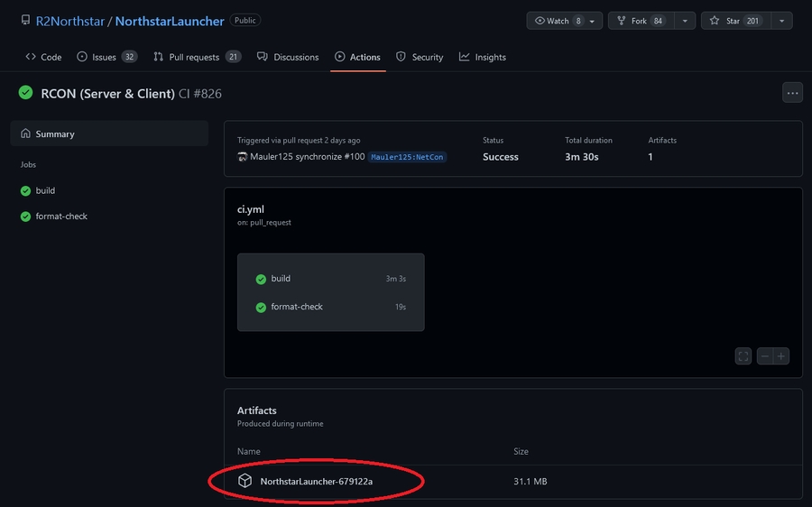Zoom out the workflow graph with minus
The width and height of the screenshot is (812, 507).
tap(765, 356)
